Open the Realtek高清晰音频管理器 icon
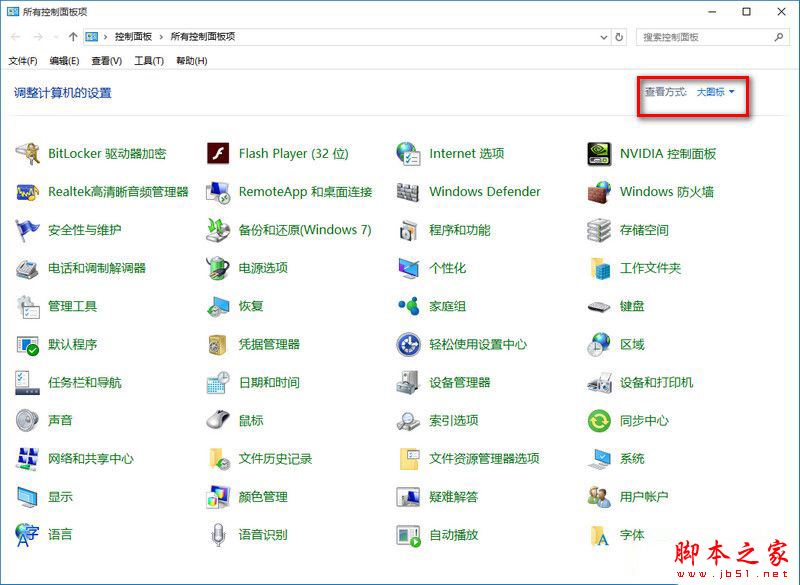The image size is (800, 585). [27, 192]
